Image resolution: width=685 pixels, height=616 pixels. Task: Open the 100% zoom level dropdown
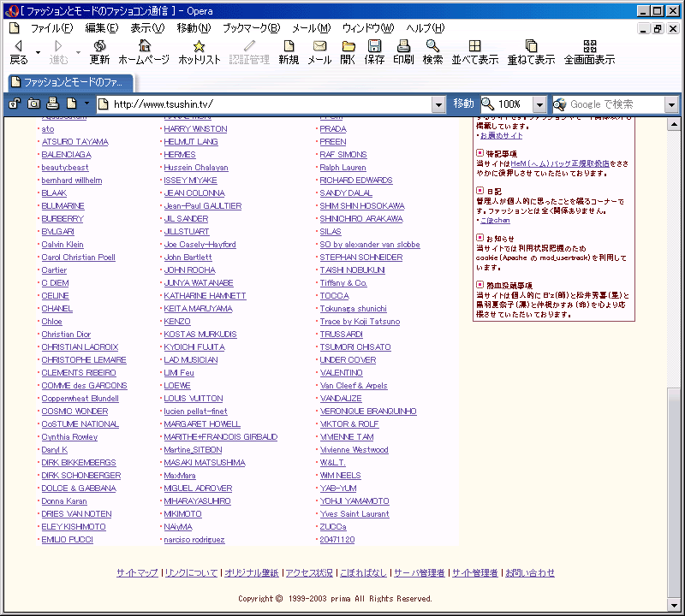tap(539, 104)
